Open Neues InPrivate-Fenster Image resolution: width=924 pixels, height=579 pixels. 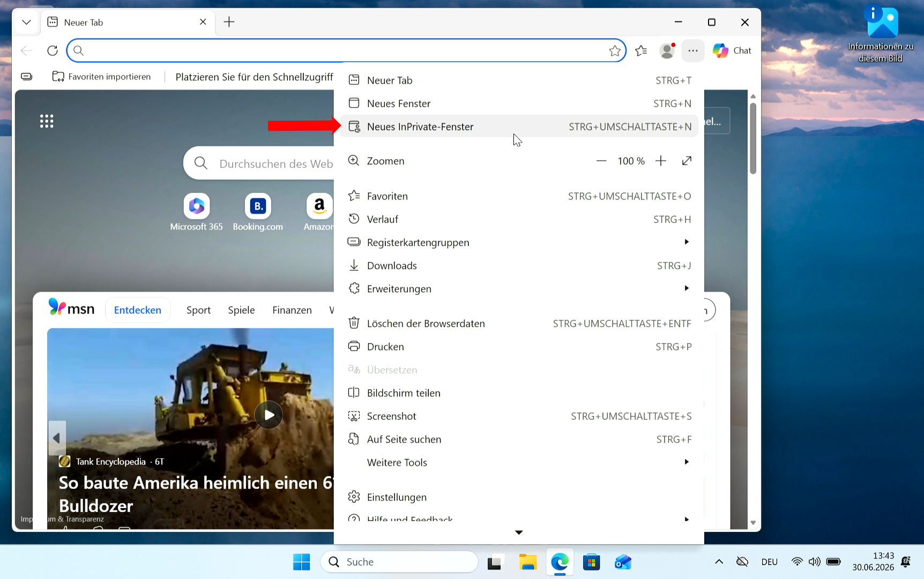coord(519,127)
